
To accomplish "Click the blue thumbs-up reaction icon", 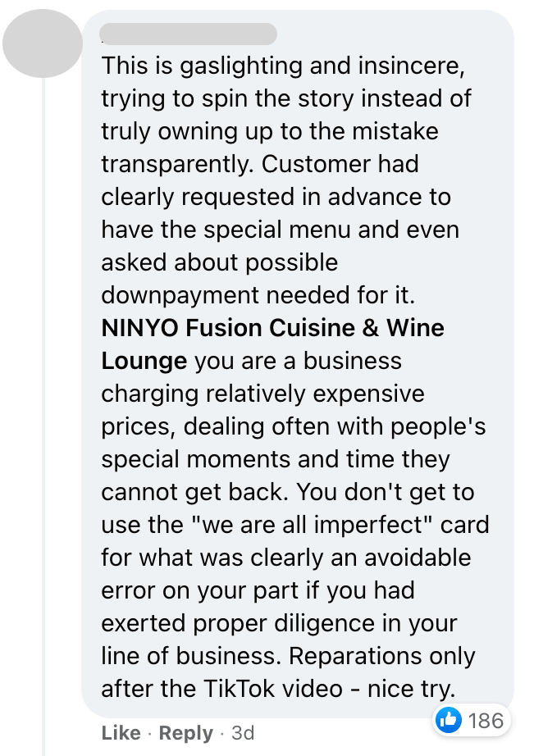I will coord(448,720).
